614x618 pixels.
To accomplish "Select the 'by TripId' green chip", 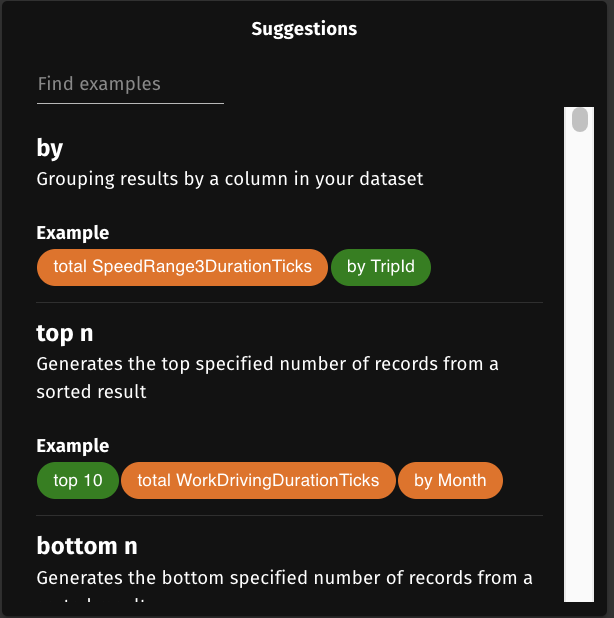I will [x=380, y=267].
